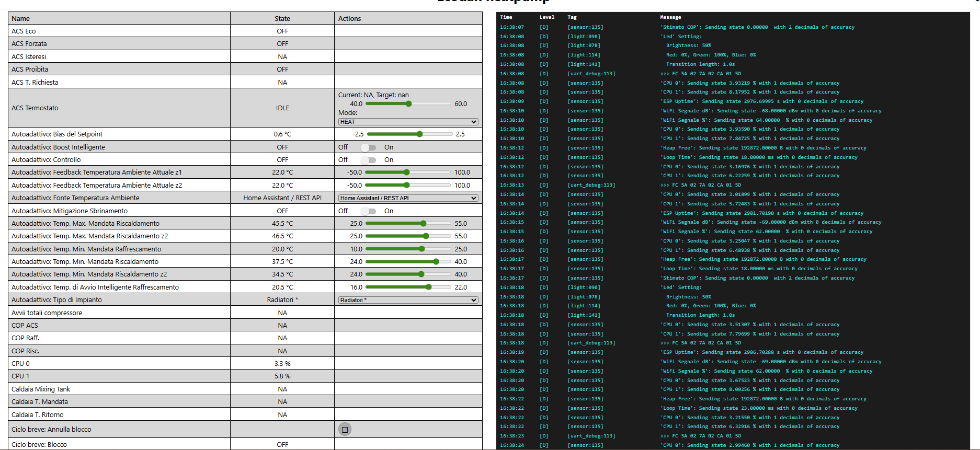Click the Name column header

coord(21,18)
